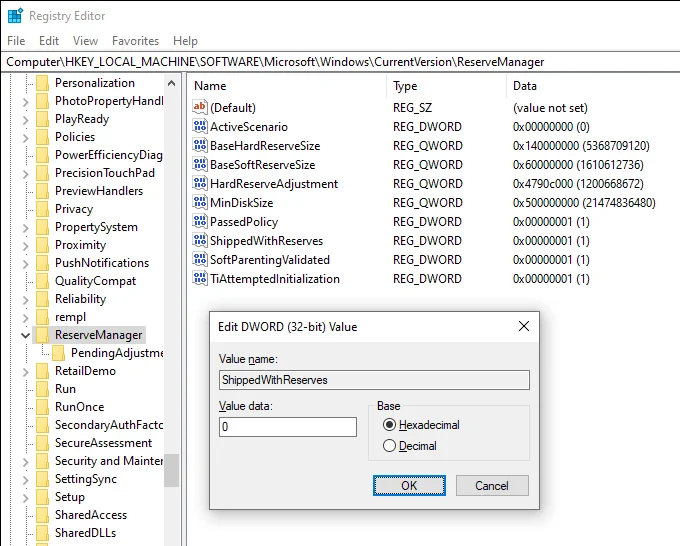
Task: Click the ReserveManager folder icon
Action: pos(42,335)
